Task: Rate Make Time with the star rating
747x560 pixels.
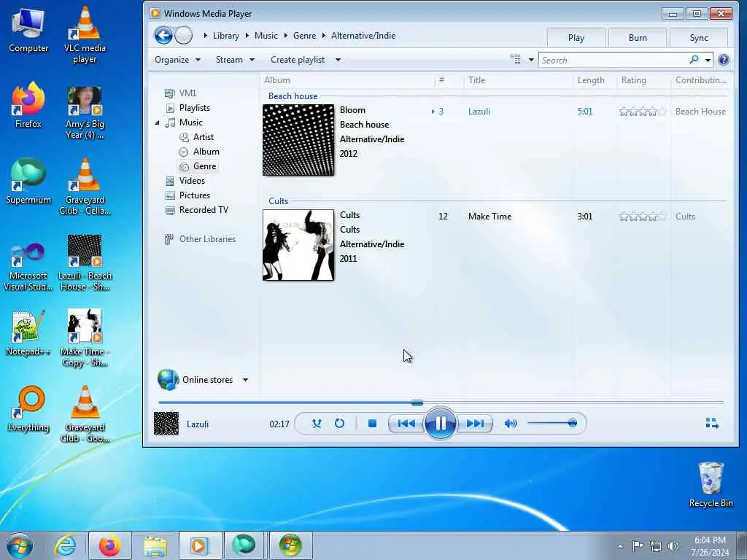Action: click(x=643, y=216)
